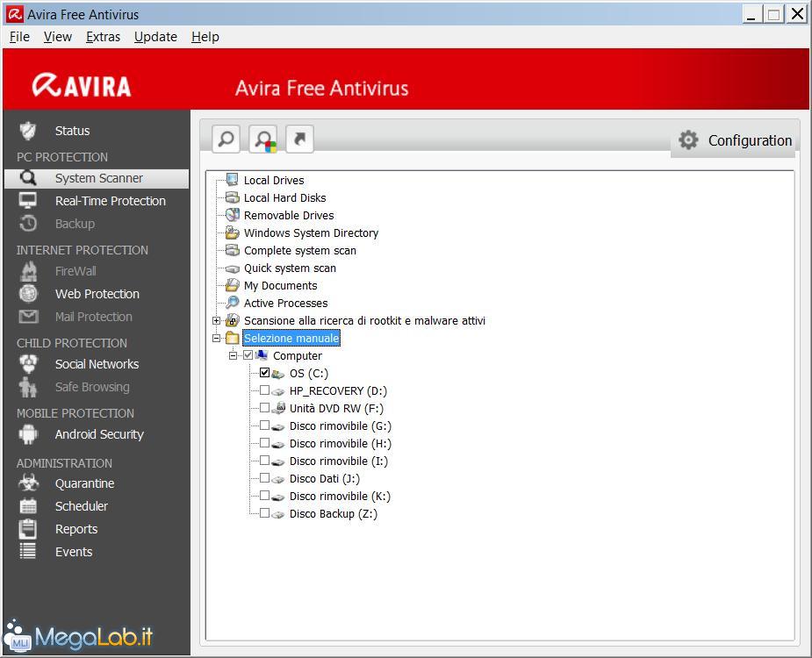Select the My Documents profile text
812x658 pixels.
tap(281, 286)
